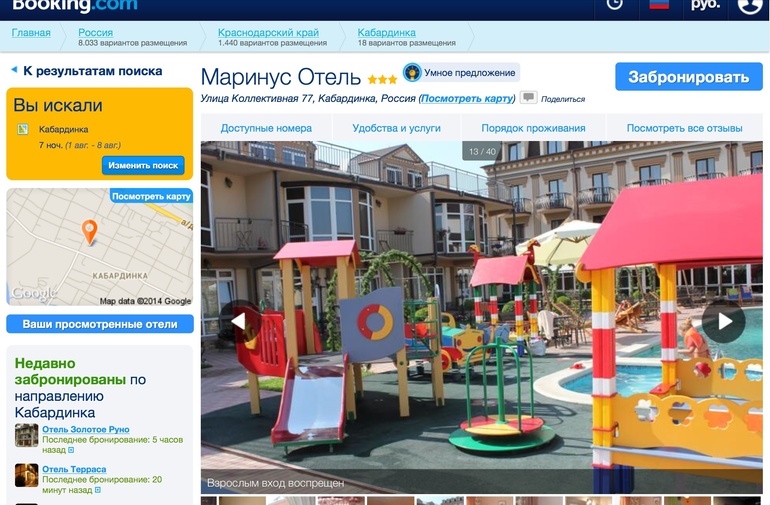Select the Порядок проживания tab
The height and width of the screenshot is (505, 770).
pyautogui.click(x=533, y=128)
